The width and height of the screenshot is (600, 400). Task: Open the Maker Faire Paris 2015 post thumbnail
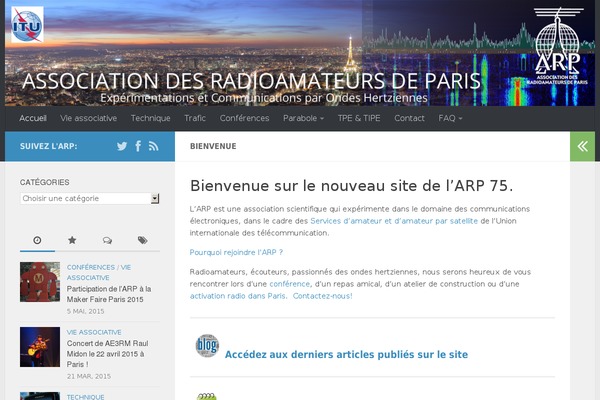[40, 282]
